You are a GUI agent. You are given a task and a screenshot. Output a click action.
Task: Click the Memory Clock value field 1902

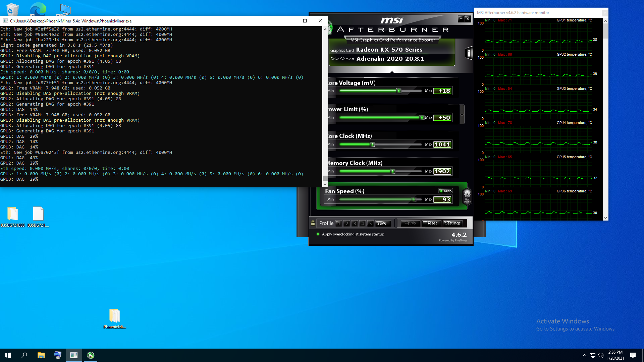pos(443,171)
